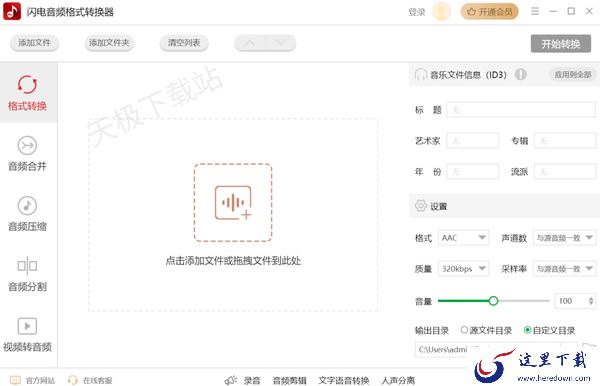The height and width of the screenshot is (386, 600).
Task: Click the 登录 link
Action: (417, 12)
